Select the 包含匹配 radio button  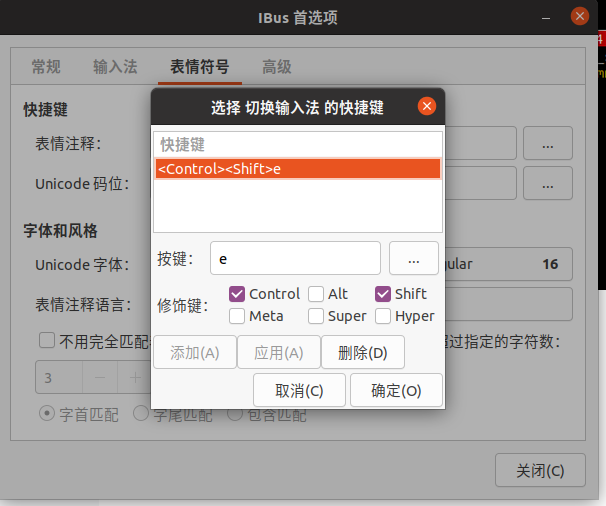pos(235,414)
